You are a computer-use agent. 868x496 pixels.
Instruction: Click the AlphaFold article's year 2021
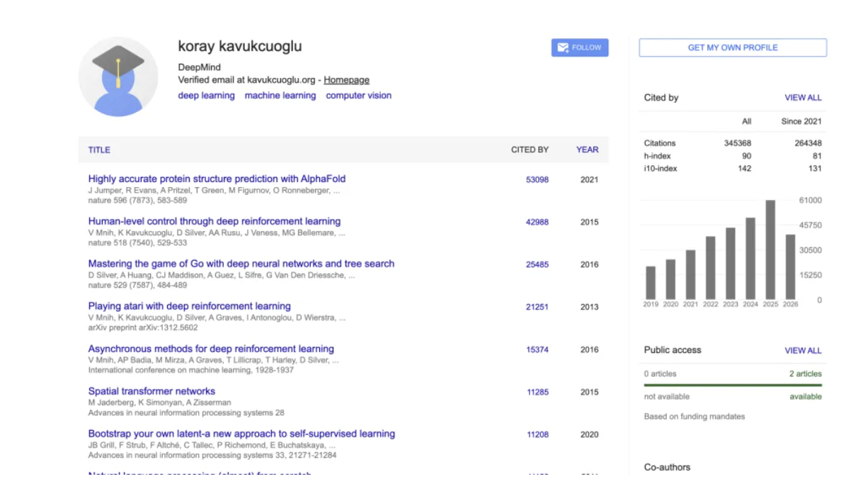[x=589, y=180]
